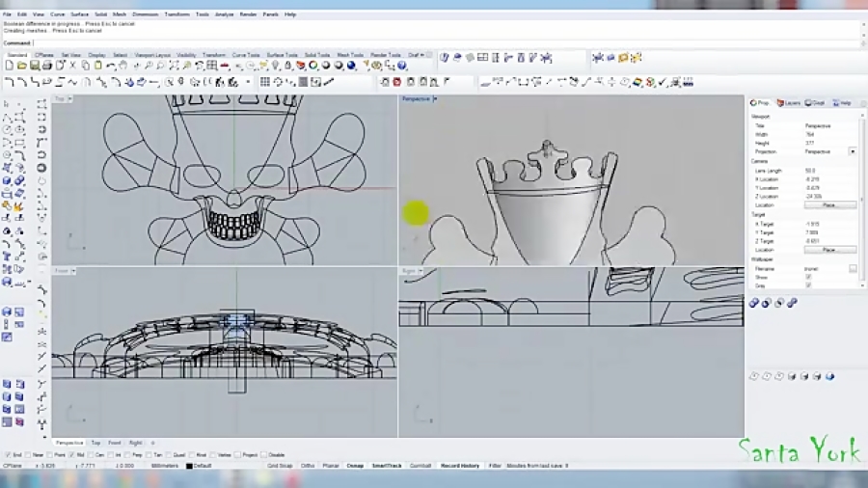Click the Copy icon in toolbar
The width and height of the screenshot is (868, 488).
coord(85,66)
